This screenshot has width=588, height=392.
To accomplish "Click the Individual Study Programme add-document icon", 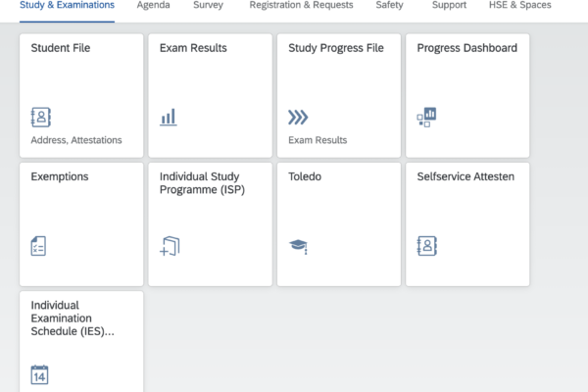I will (x=170, y=246).
